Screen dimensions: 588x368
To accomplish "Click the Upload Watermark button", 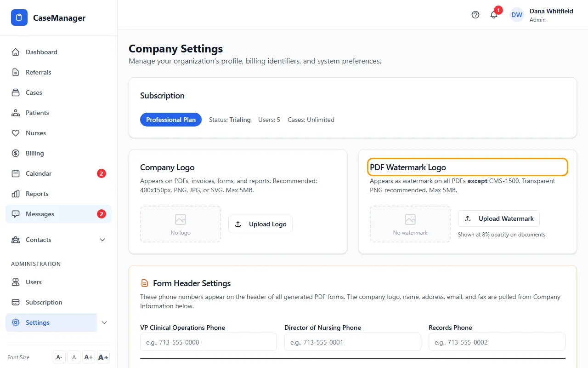I will coord(499,218).
